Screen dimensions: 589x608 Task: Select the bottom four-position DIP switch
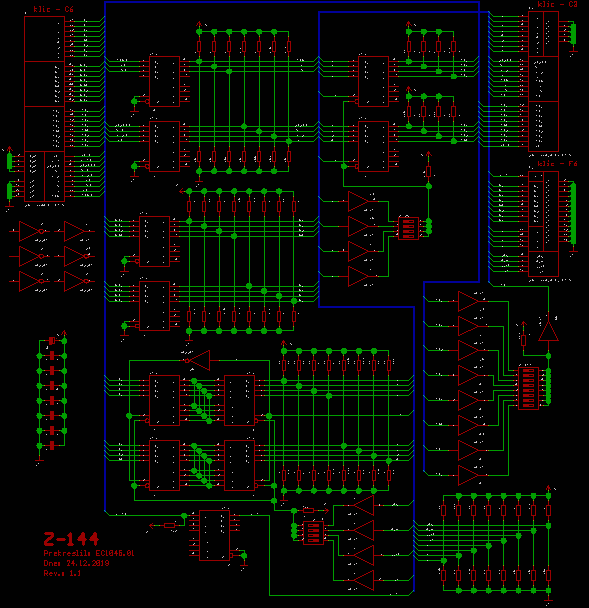313,533
